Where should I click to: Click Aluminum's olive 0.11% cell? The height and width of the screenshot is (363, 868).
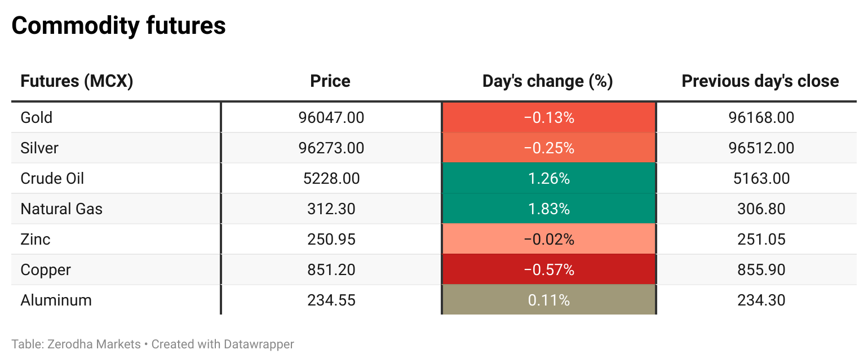[x=548, y=300]
